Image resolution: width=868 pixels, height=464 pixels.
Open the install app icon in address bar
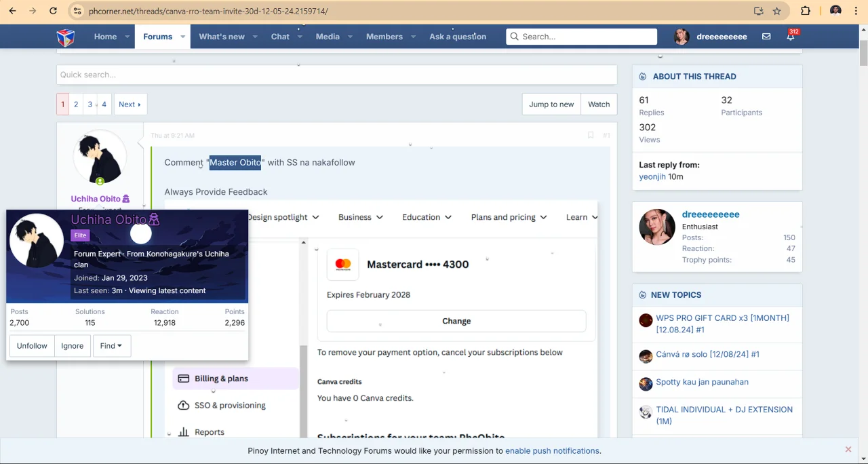point(759,11)
